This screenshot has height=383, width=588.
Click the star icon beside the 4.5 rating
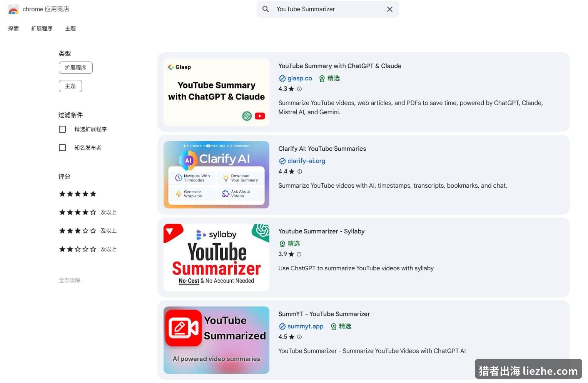point(291,337)
